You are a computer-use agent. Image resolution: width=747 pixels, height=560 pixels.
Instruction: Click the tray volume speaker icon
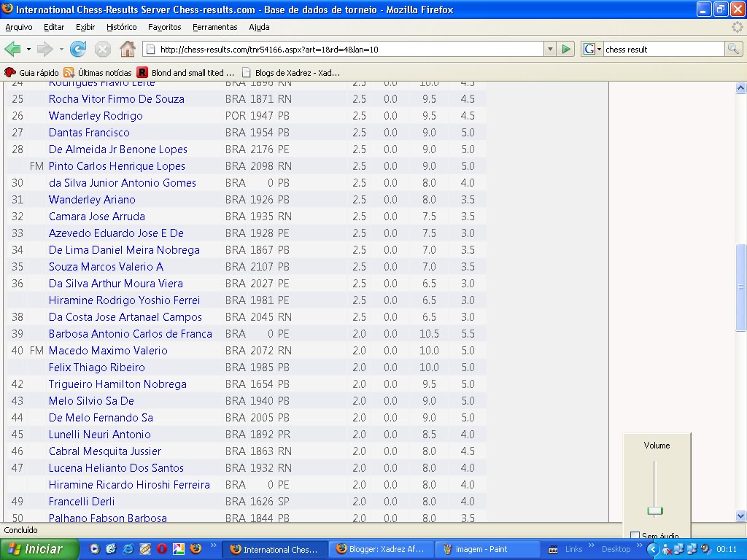pos(705,549)
